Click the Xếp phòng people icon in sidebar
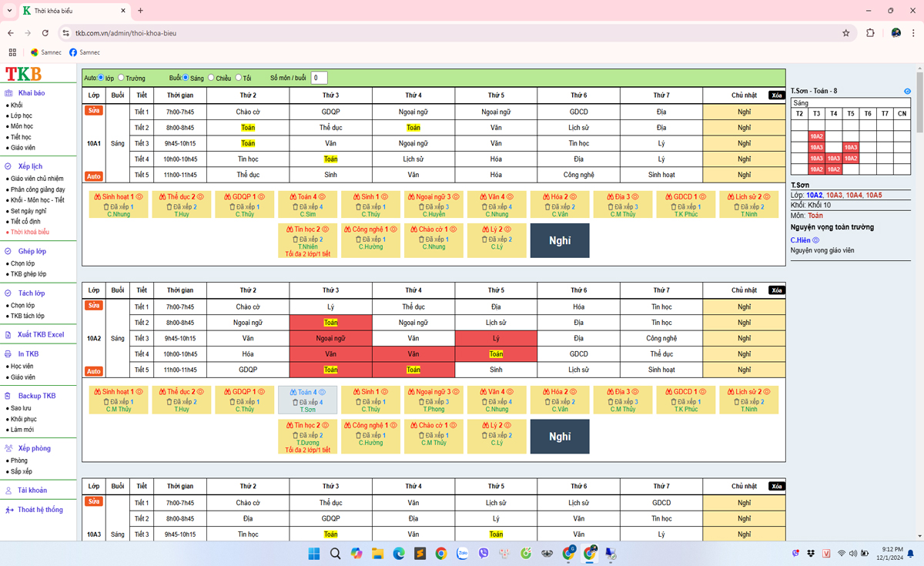 point(8,448)
